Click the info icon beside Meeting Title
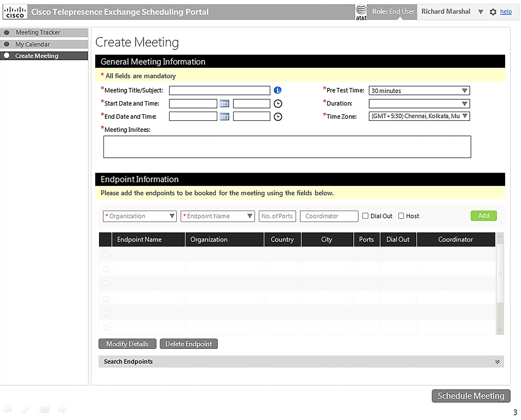The height and width of the screenshot is (420, 521). (x=277, y=90)
